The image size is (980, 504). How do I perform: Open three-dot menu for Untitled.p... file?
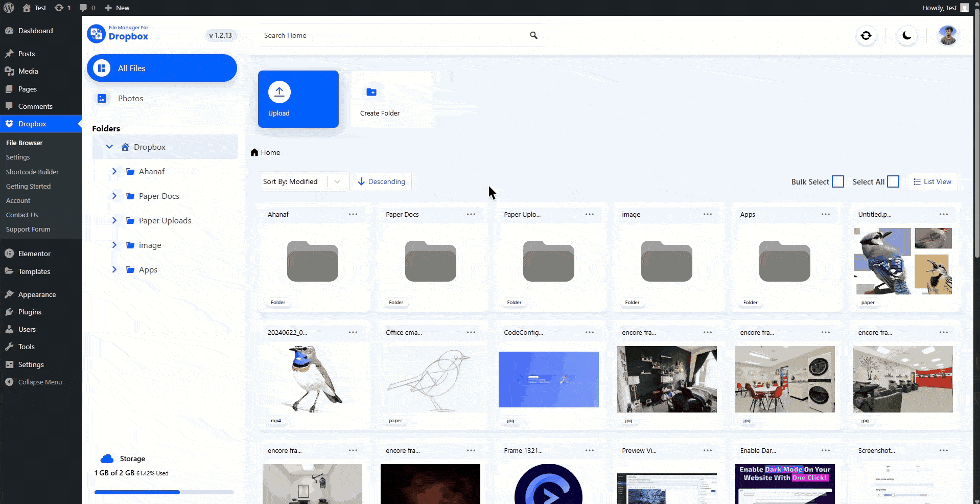coord(944,214)
